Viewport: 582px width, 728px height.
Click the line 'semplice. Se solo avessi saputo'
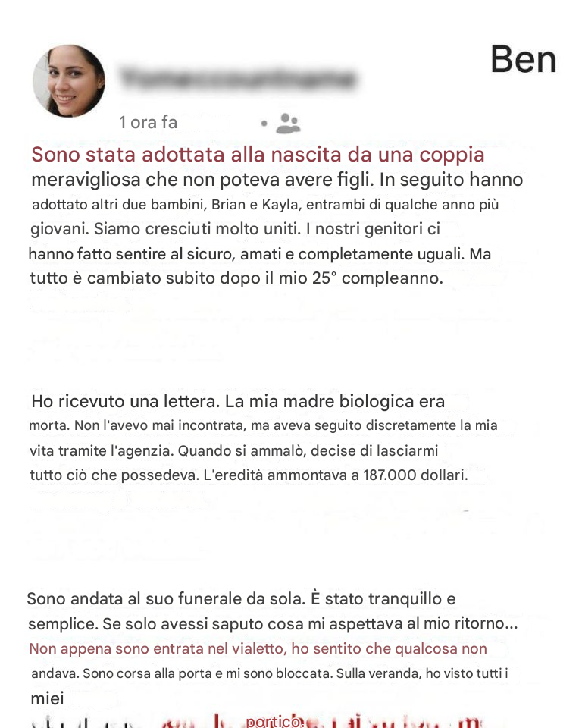pos(273,623)
